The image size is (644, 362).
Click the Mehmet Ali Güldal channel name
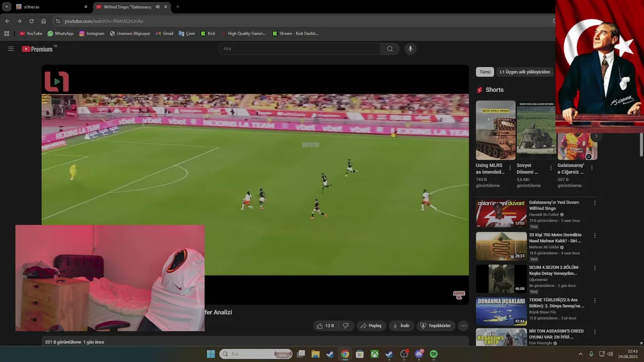544,247
